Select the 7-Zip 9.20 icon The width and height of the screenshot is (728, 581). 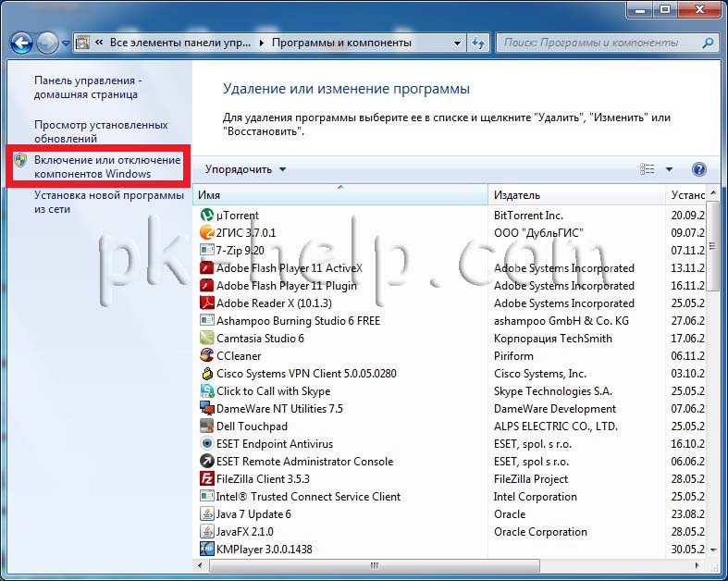(x=206, y=250)
